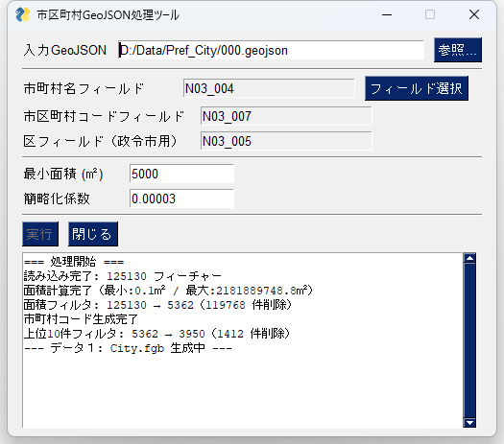The image size is (504, 444).
Task: Click the Python app icon in title bar
Action: click(x=23, y=14)
